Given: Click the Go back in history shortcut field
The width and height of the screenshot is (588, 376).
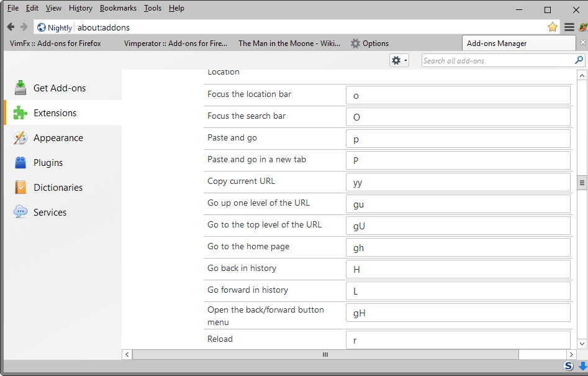Looking at the screenshot, I should coord(458,270).
